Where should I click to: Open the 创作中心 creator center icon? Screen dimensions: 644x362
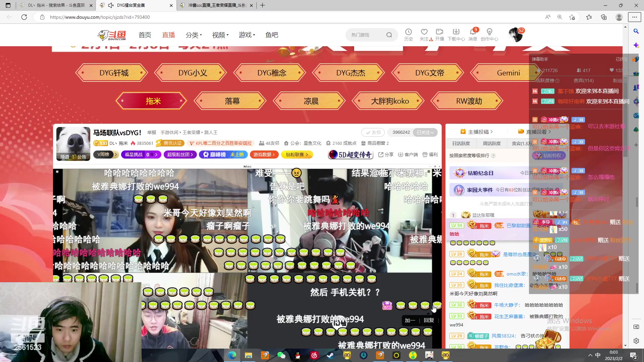click(x=489, y=33)
